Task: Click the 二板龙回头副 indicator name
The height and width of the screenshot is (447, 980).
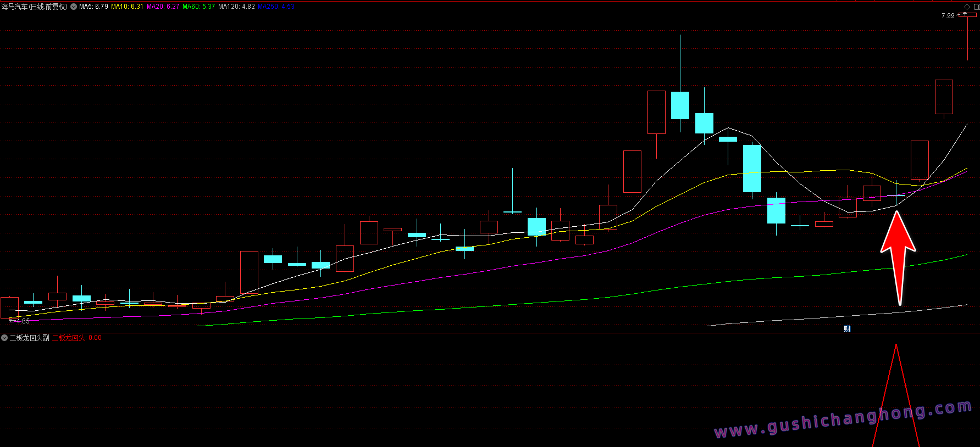Action: click(x=30, y=338)
